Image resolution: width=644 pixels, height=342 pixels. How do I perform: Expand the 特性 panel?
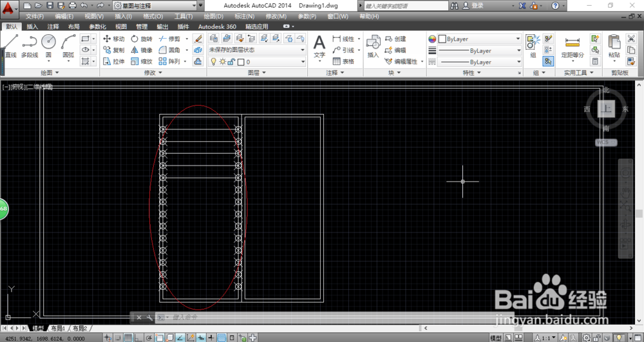pyautogui.click(x=471, y=73)
